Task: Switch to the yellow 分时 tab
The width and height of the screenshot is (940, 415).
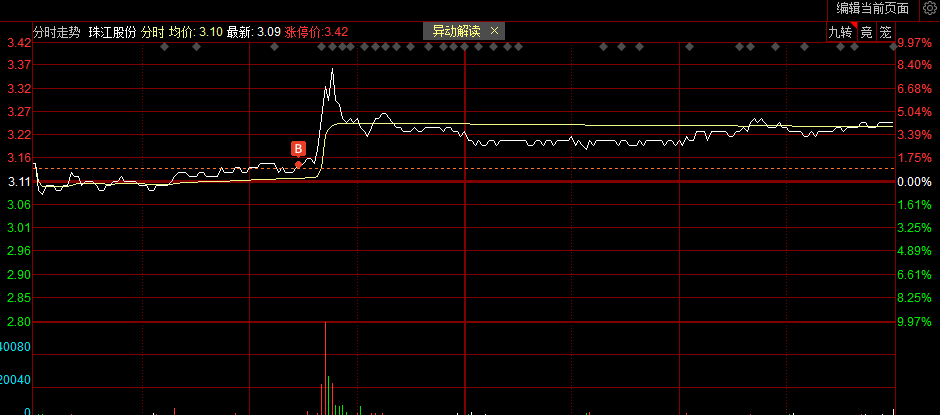Action: [152, 32]
